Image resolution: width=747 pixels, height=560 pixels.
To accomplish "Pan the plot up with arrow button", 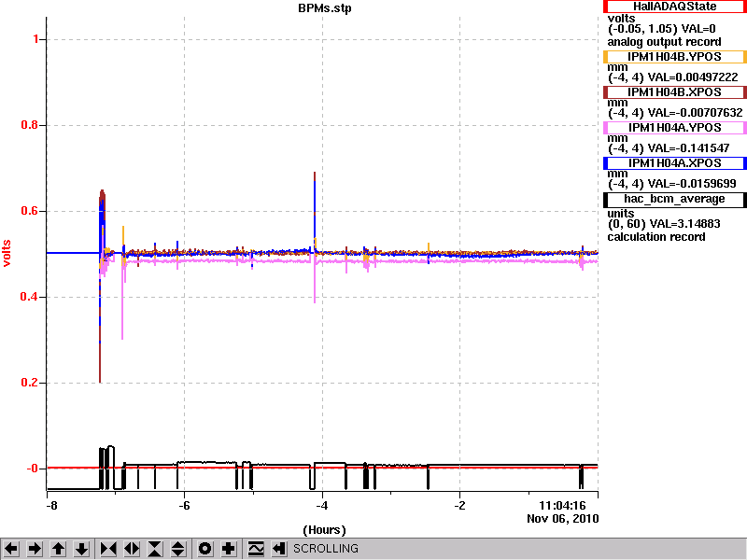I will 59,549.
